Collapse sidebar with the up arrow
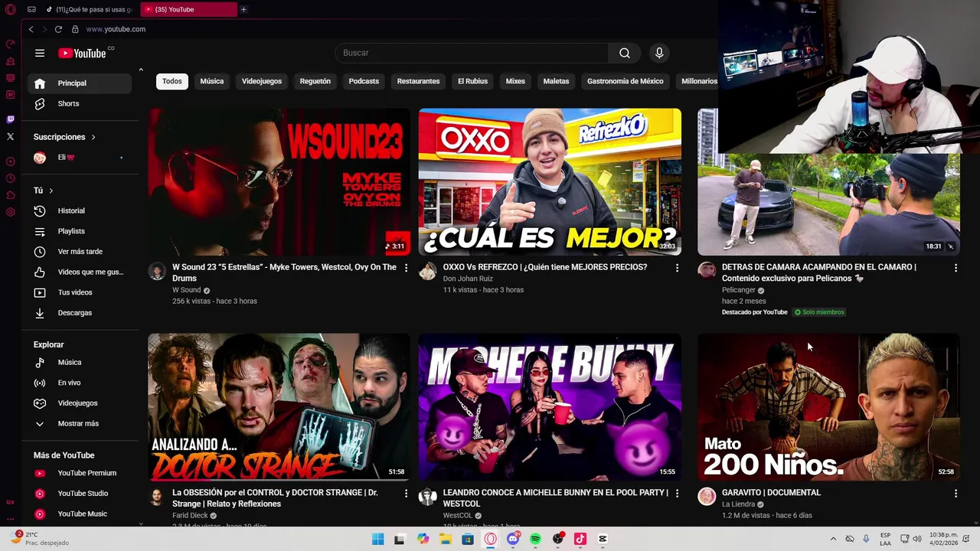Screen dimensions: 980x551 coord(141,70)
